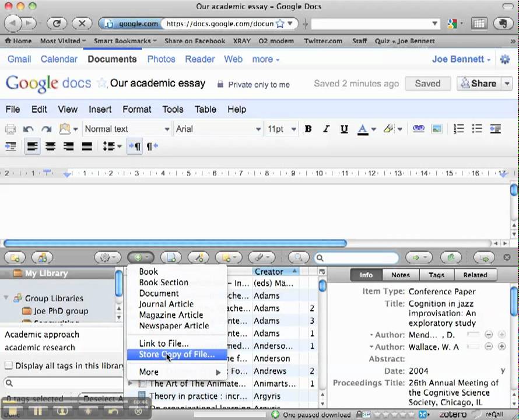Sort the items by Creator column
Screen dimensions: 519x420
point(275,272)
